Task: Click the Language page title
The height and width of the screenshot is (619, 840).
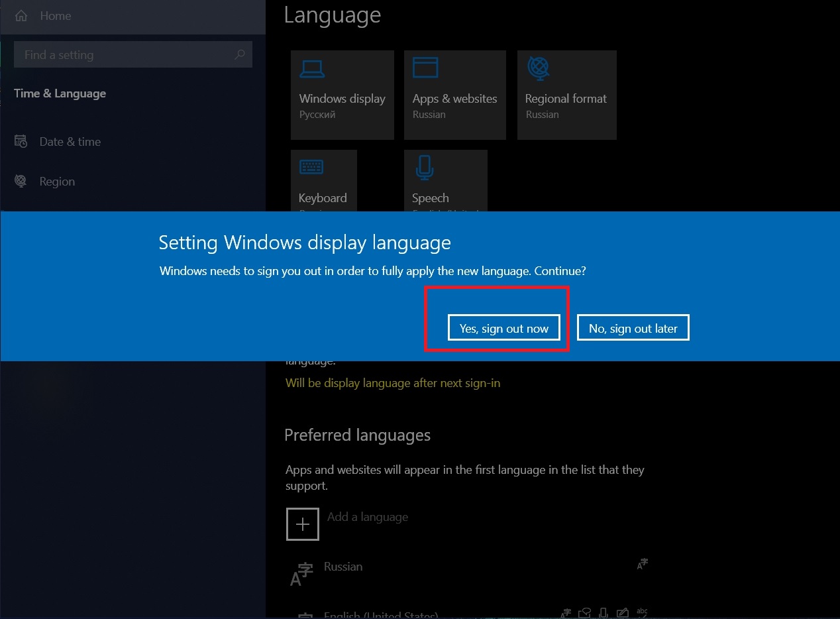Action: [333, 15]
